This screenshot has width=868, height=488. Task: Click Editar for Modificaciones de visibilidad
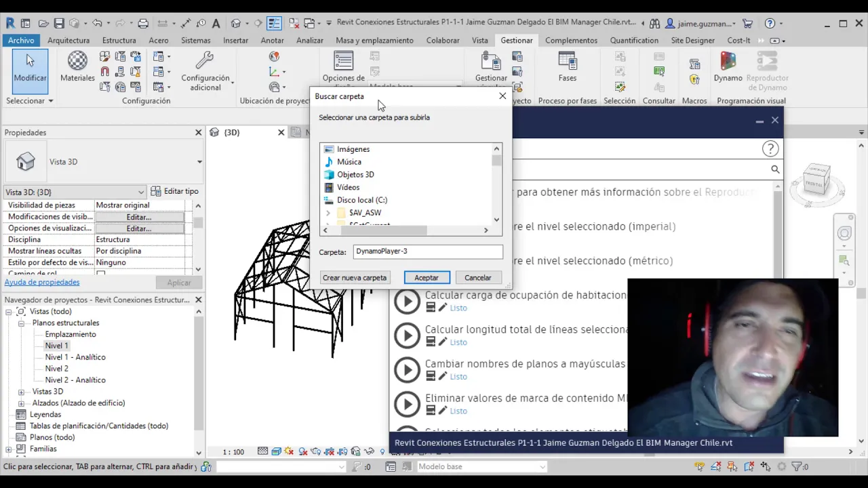point(139,217)
